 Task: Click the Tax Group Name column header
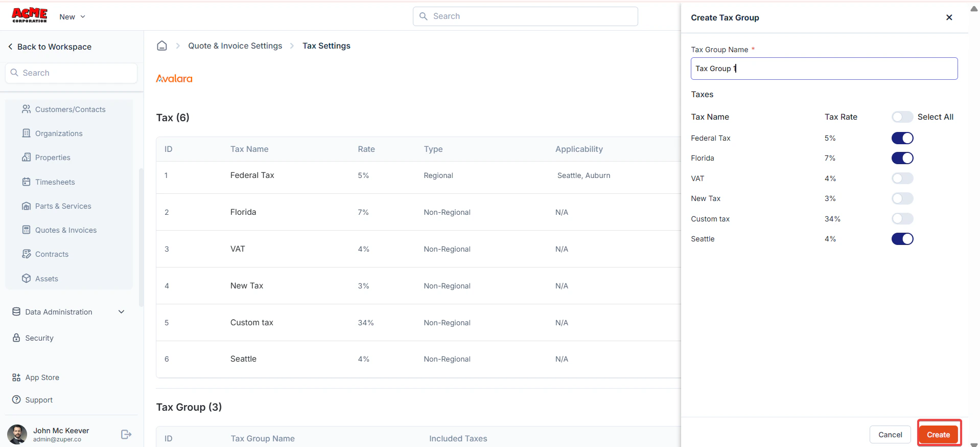coord(263,439)
